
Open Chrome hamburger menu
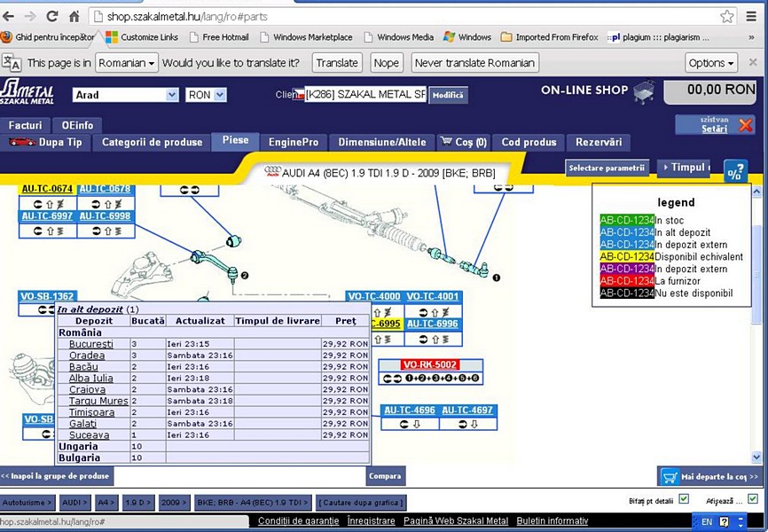pos(751,17)
